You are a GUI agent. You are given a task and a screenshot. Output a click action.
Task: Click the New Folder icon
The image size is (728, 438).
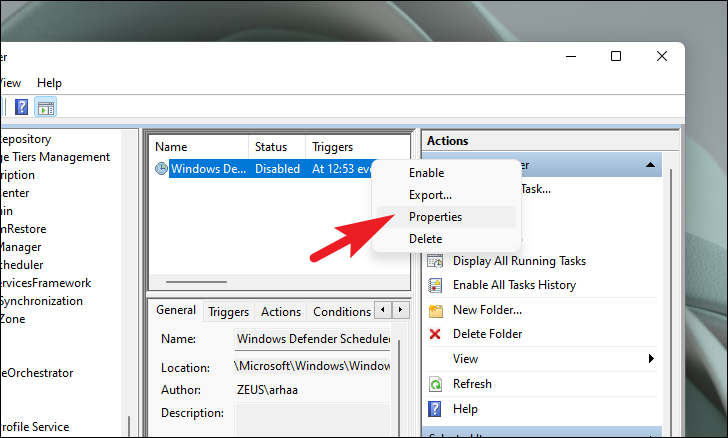[x=436, y=310]
